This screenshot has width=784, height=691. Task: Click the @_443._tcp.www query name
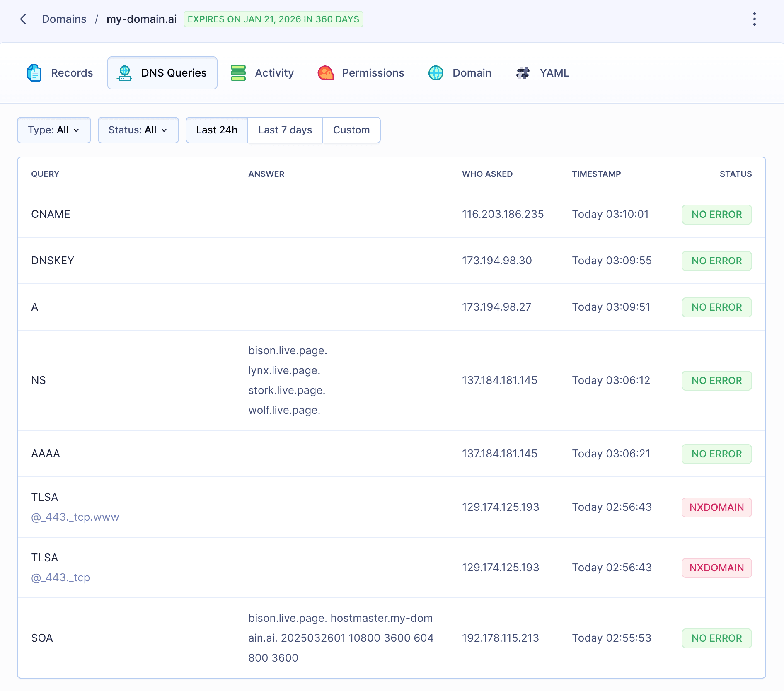coord(75,517)
